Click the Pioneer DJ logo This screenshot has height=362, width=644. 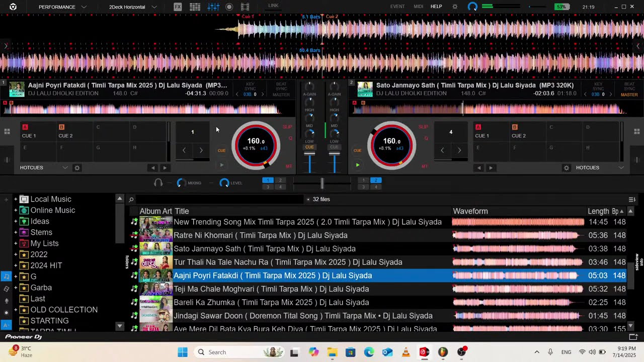24,337
